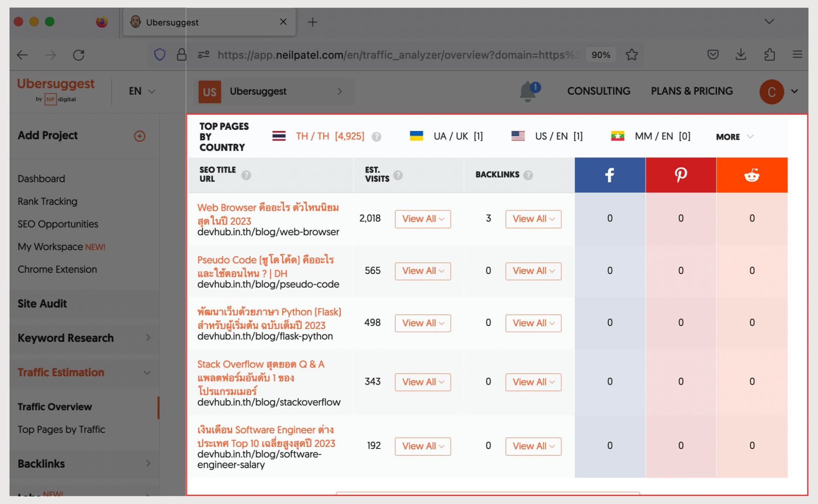818x504 pixels.
Task: Click the Firefox View icon
Action: (x=102, y=22)
